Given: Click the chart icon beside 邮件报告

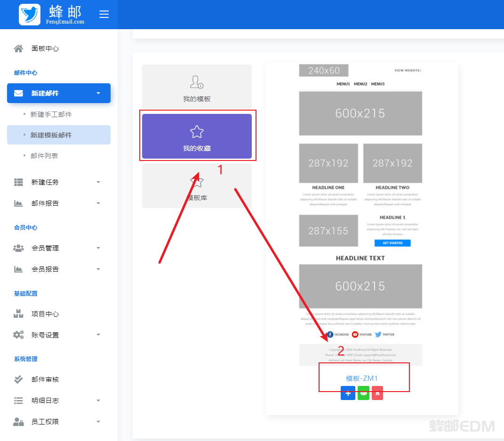Looking at the screenshot, I should coord(18,203).
